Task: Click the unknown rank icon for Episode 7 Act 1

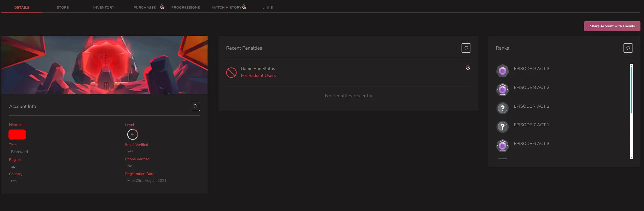Action: pos(502,127)
